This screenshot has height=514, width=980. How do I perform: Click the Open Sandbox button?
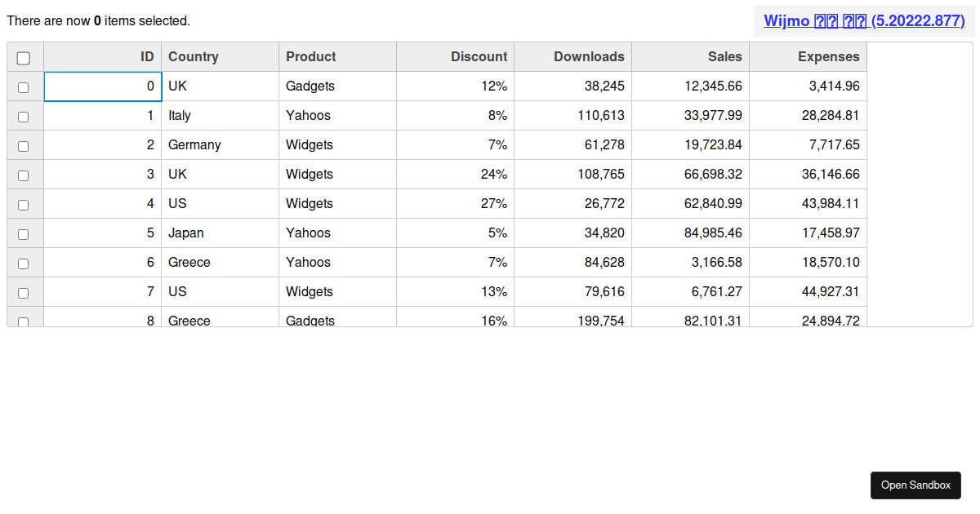tap(915, 485)
